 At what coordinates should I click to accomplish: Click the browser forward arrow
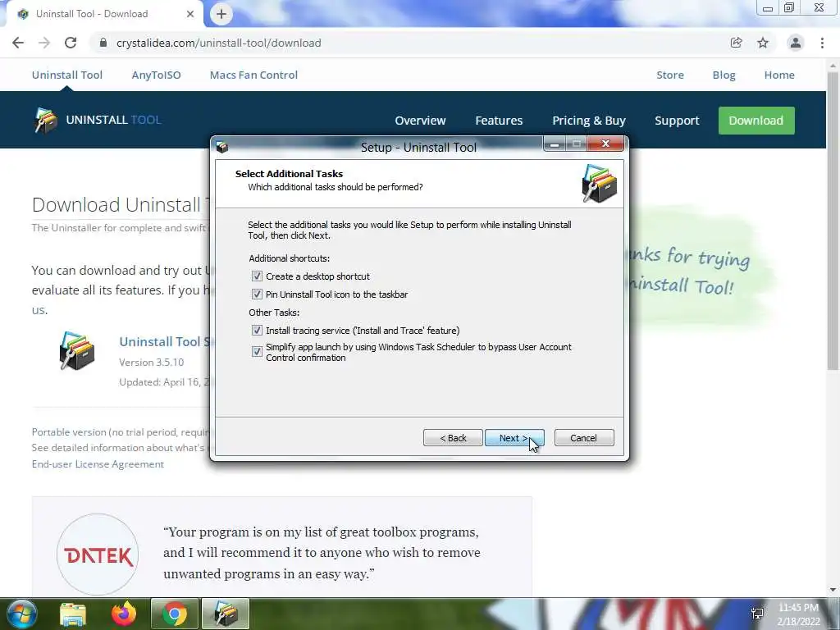44,43
